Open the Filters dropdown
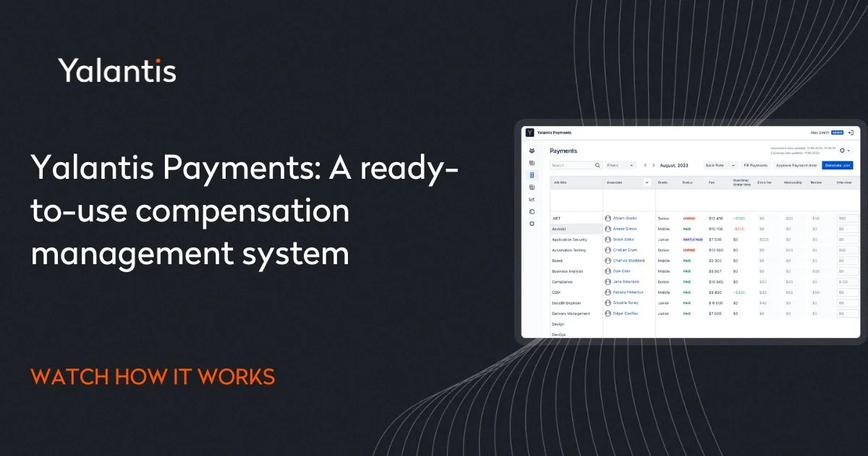Viewport: 868px width, 456px height. point(621,165)
